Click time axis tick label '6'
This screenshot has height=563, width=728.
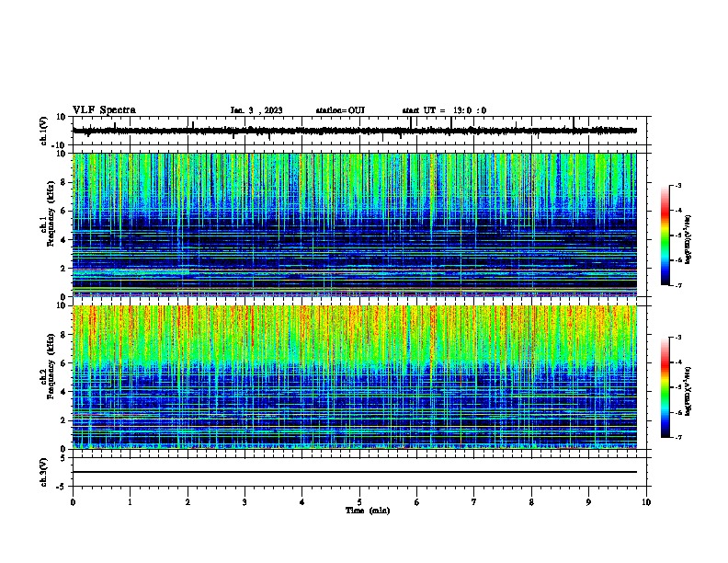tap(416, 502)
